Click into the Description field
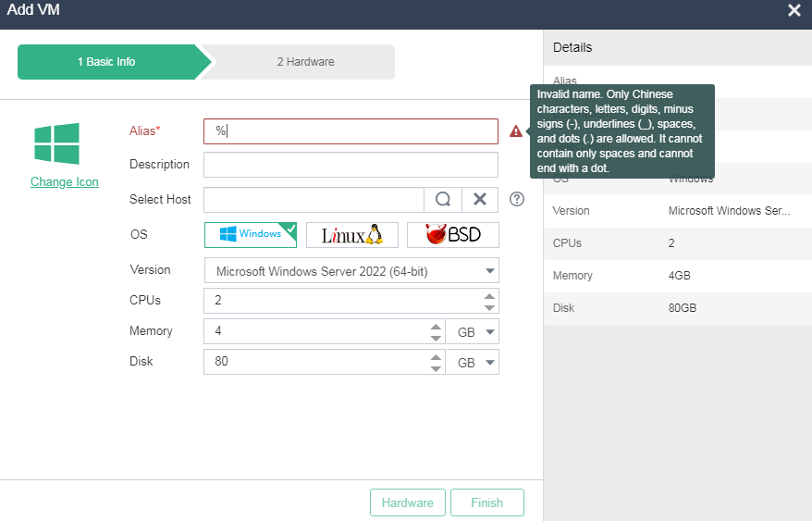This screenshot has height=521, width=812. (x=351, y=165)
